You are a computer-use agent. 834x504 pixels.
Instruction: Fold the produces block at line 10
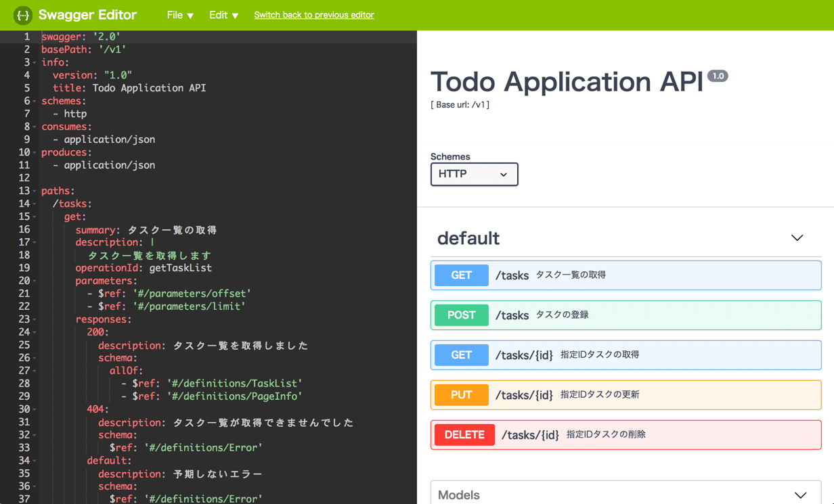point(35,152)
